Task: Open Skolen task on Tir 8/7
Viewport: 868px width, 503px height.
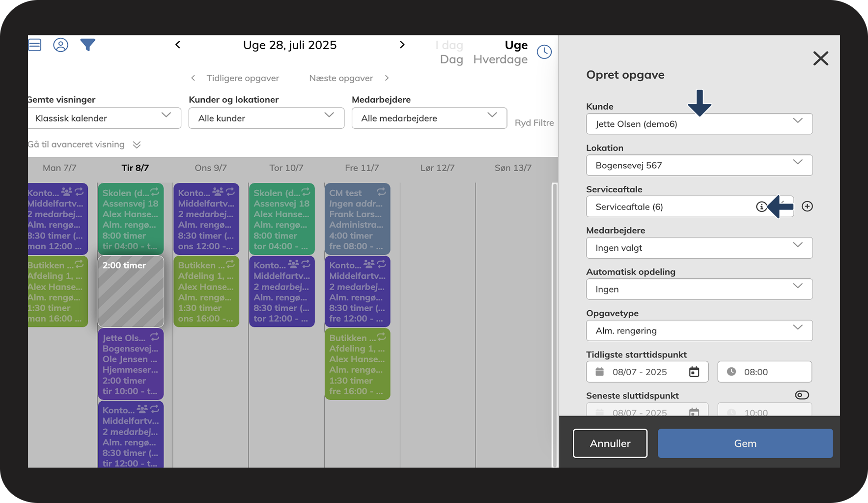Action: 131,219
